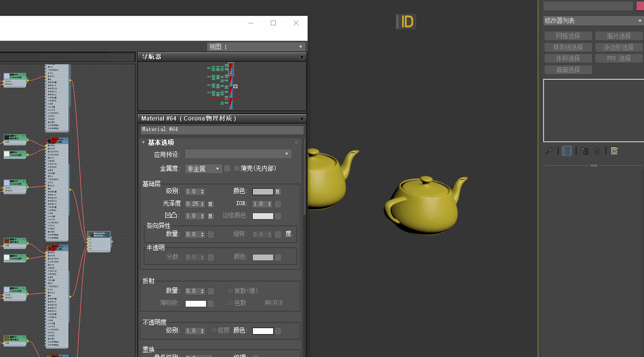Open configure modifier sets icon
The height and width of the screenshot is (357, 644).
click(614, 151)
